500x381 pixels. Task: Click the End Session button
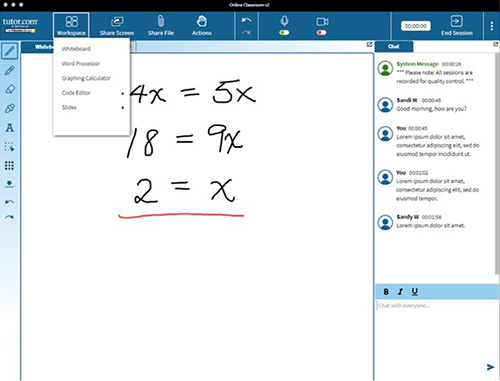[457, 25]
